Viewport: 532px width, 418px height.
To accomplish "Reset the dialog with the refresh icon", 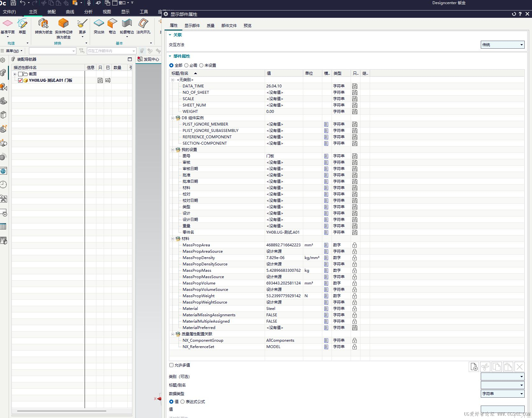I will pos(514,14).
